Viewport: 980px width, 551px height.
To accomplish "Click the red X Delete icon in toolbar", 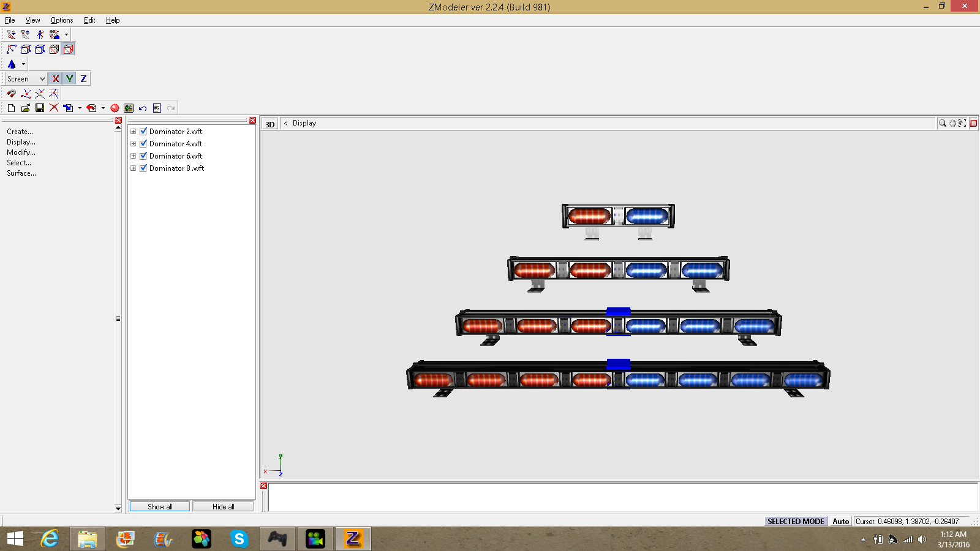I will tap(54, 108).
